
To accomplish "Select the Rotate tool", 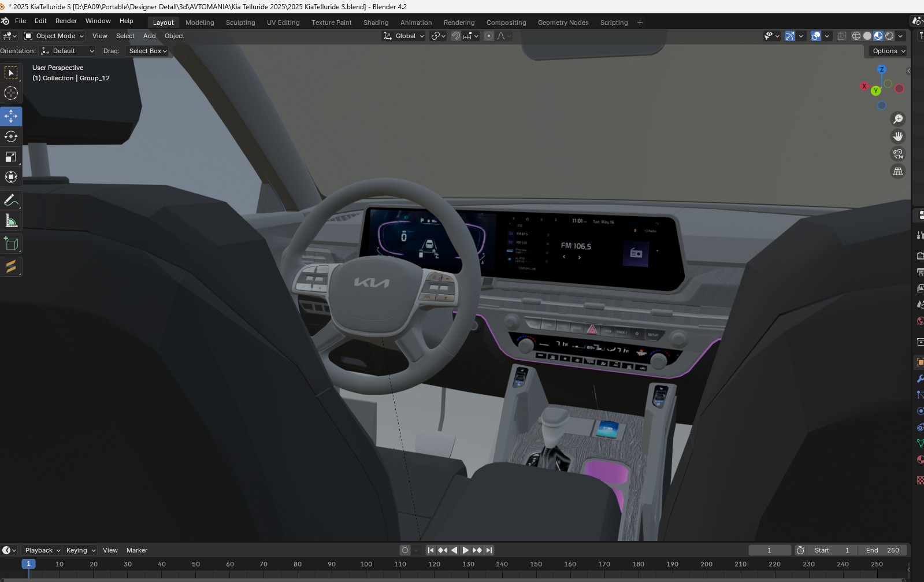I will pos(11,136).
